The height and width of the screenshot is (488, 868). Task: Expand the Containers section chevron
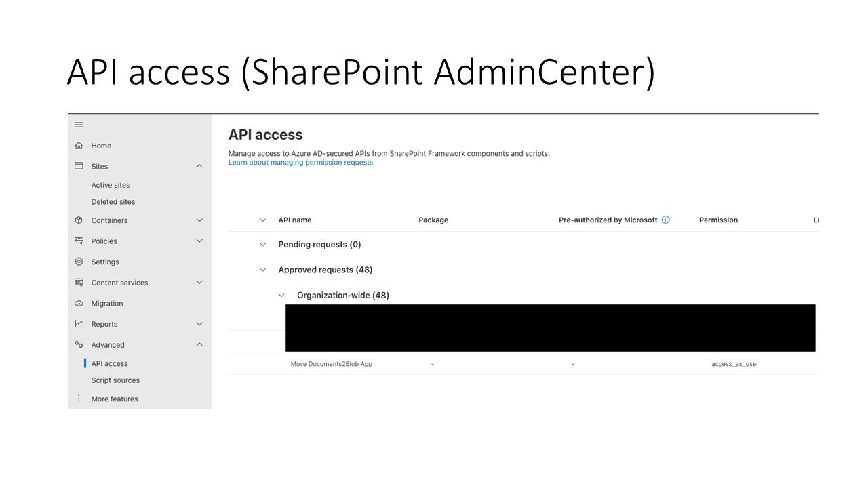199,220
